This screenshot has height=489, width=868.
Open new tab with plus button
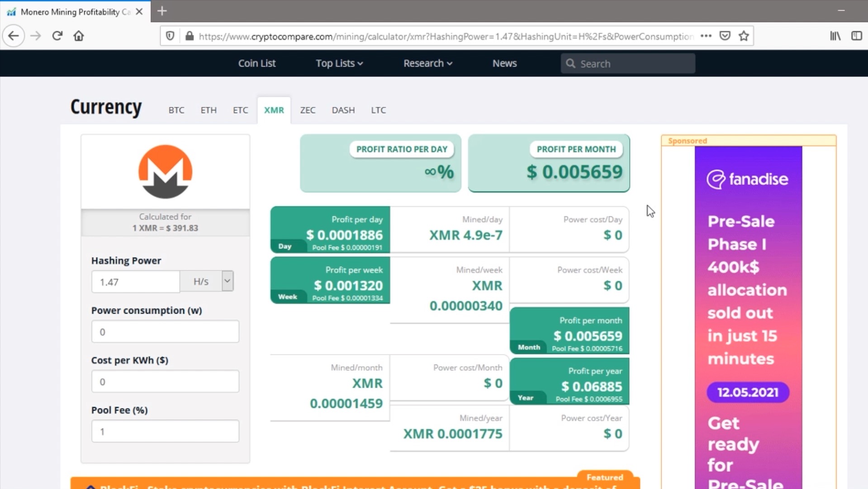(x=162, y=11)
